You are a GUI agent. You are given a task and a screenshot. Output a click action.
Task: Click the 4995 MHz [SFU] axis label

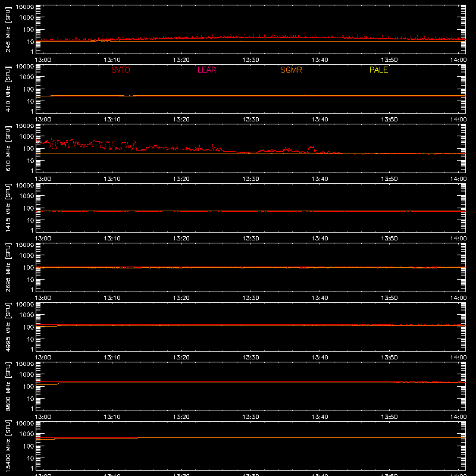pyautogui.click(x=8, y=327)
